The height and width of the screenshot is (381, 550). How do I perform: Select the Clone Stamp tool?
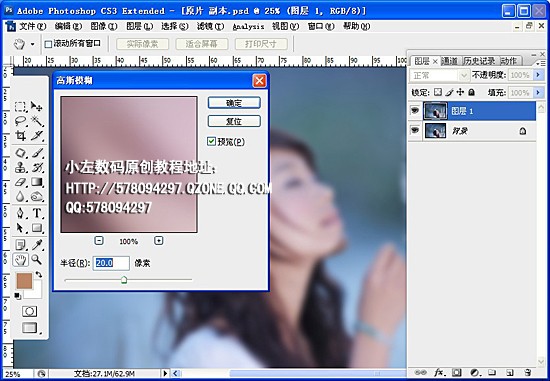[x=20, y=168]
